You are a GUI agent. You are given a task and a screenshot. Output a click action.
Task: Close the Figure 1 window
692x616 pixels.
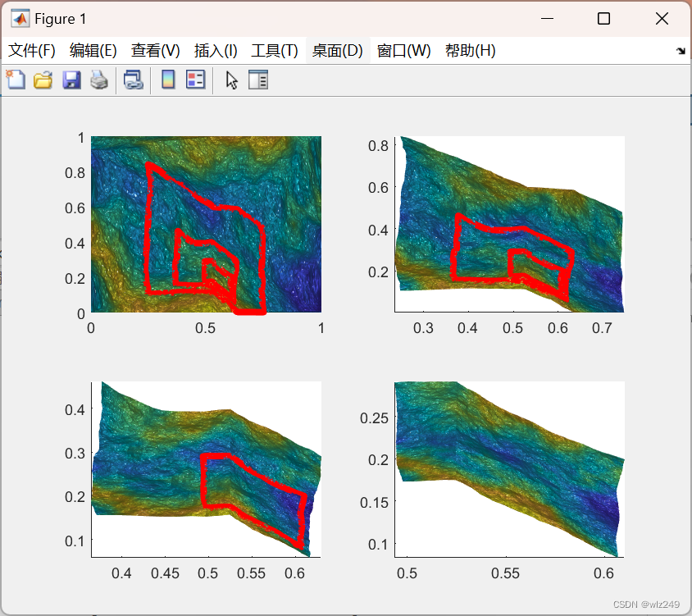click(x=662, y=19)
